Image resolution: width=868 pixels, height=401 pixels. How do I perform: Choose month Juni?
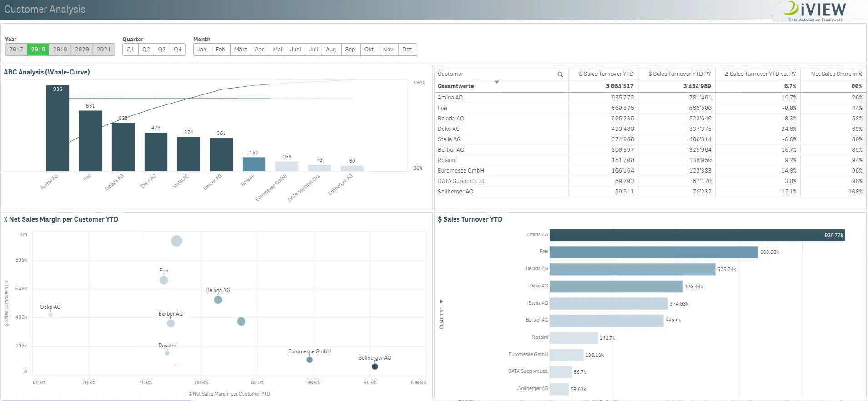296,50
